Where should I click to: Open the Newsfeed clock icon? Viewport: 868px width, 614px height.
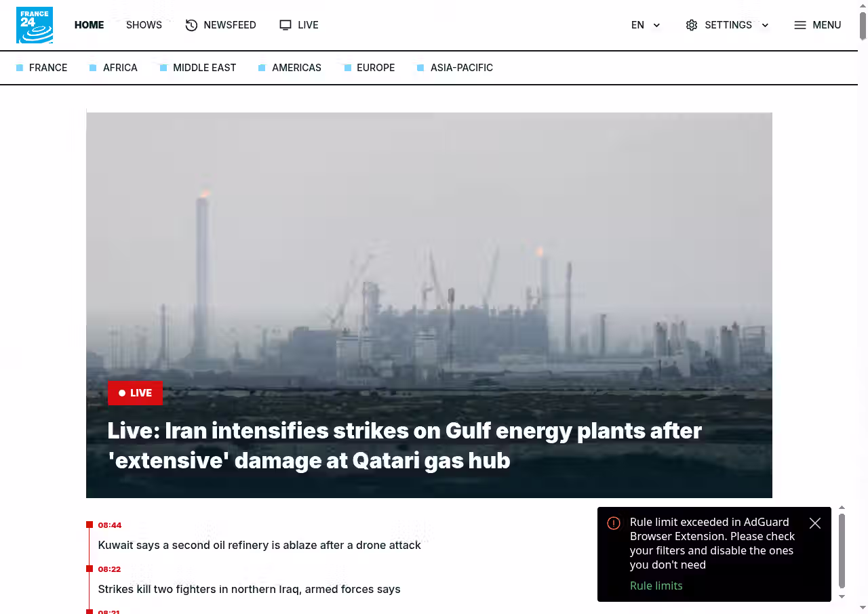(x=191, y=25)
